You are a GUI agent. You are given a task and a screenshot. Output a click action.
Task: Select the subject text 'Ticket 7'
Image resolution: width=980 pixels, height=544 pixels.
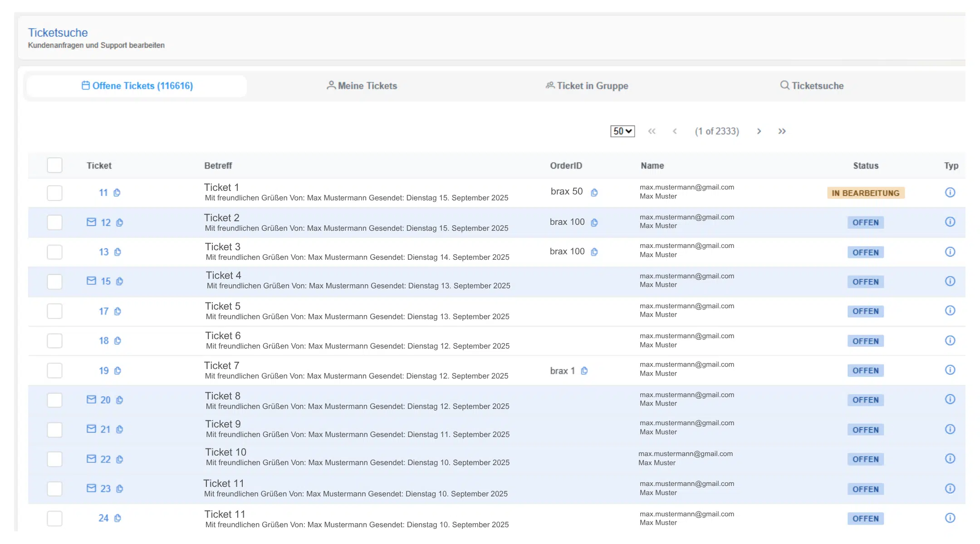[222, 366]
